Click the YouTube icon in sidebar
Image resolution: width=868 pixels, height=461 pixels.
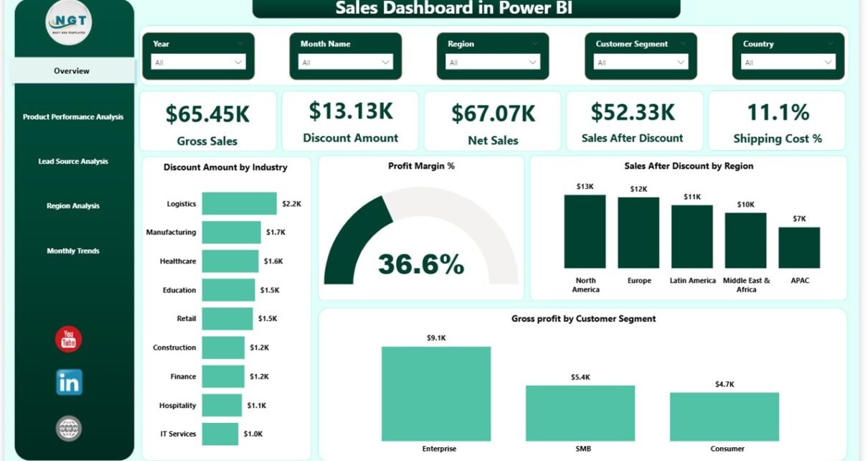pos(69,339)
